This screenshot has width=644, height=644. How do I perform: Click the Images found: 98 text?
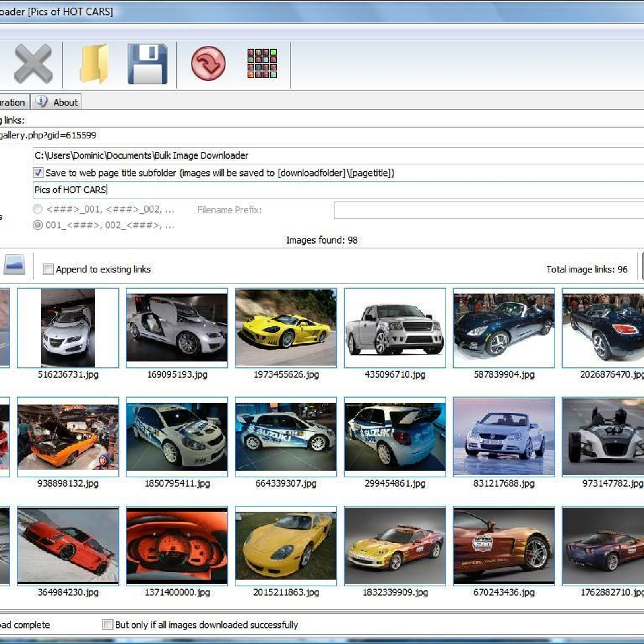coord(322,240)
